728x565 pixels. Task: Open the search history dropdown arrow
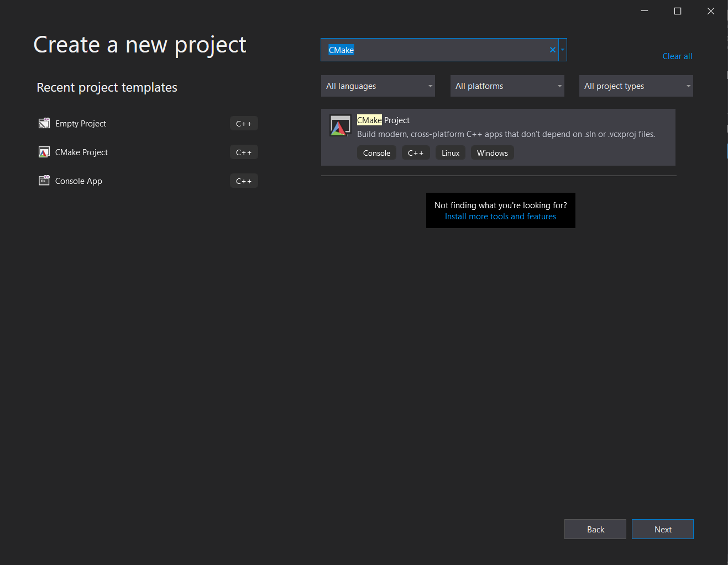[563, 50]
